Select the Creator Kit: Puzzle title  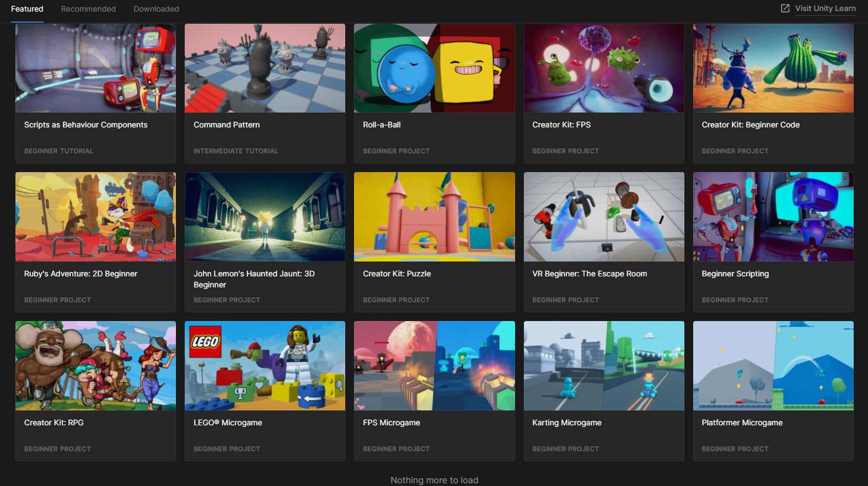pos(397,274)
